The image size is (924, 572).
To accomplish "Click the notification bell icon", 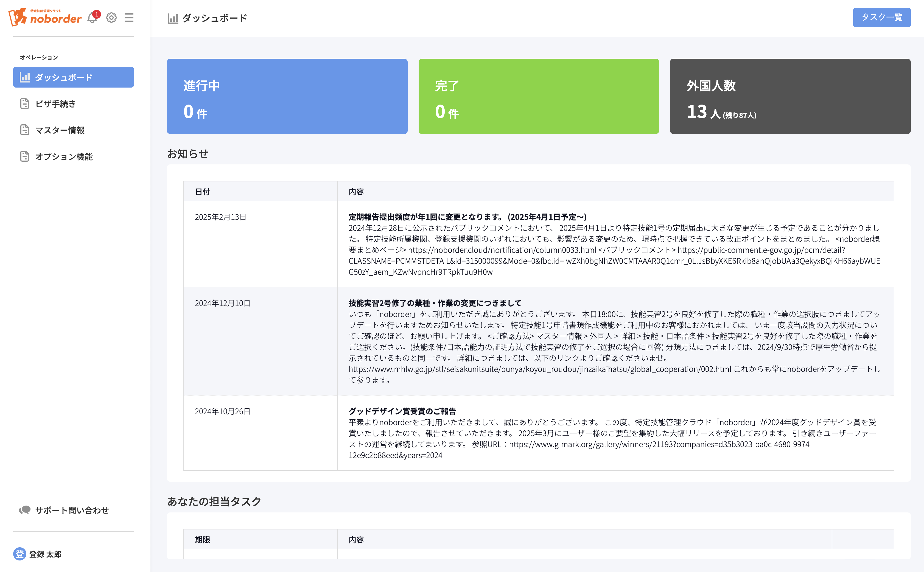I will (92, 18).
